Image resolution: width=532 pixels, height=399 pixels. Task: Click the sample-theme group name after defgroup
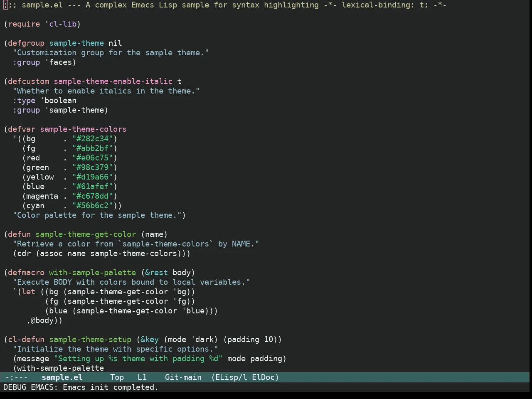point(76,43)
